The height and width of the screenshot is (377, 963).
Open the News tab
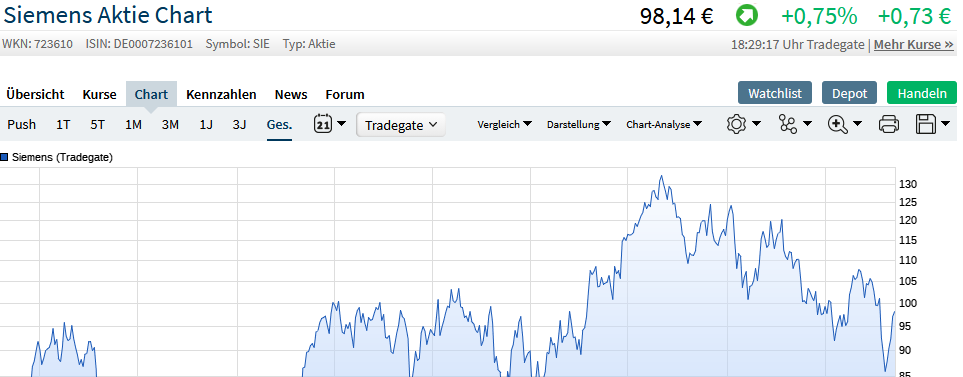click(x=291, y=94)
